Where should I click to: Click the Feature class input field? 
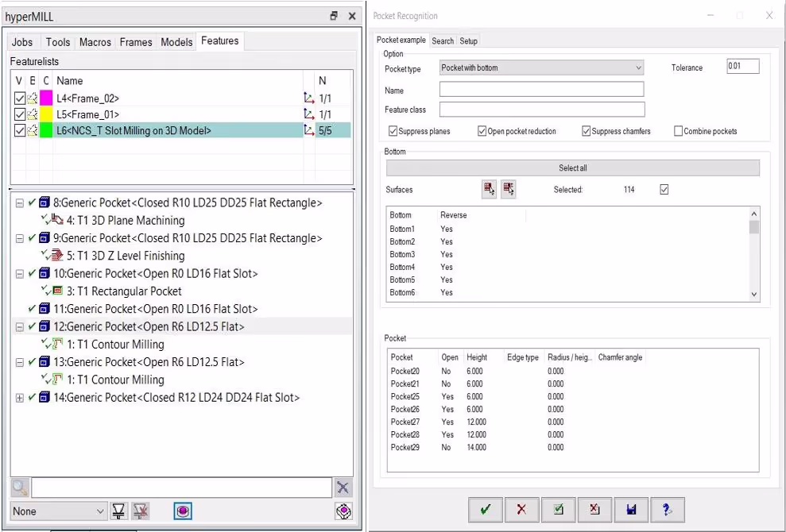point(542,110)
